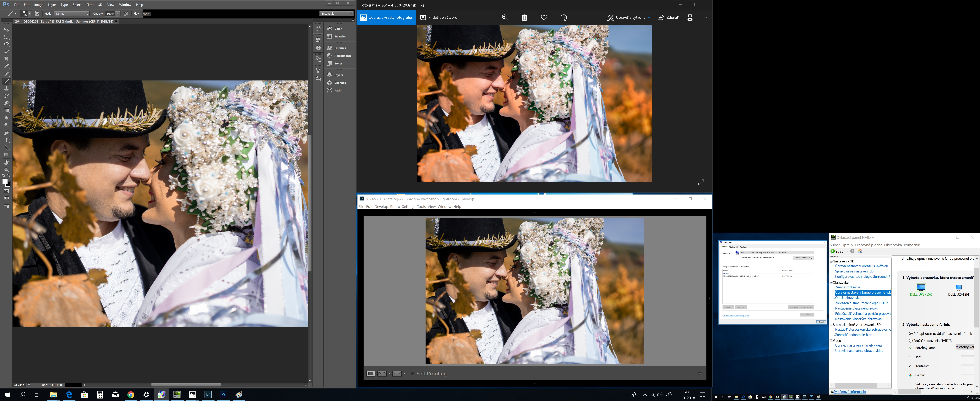Select the Hand tool in Photoshop
980x401 pixels.
click(x=6, y=162)
